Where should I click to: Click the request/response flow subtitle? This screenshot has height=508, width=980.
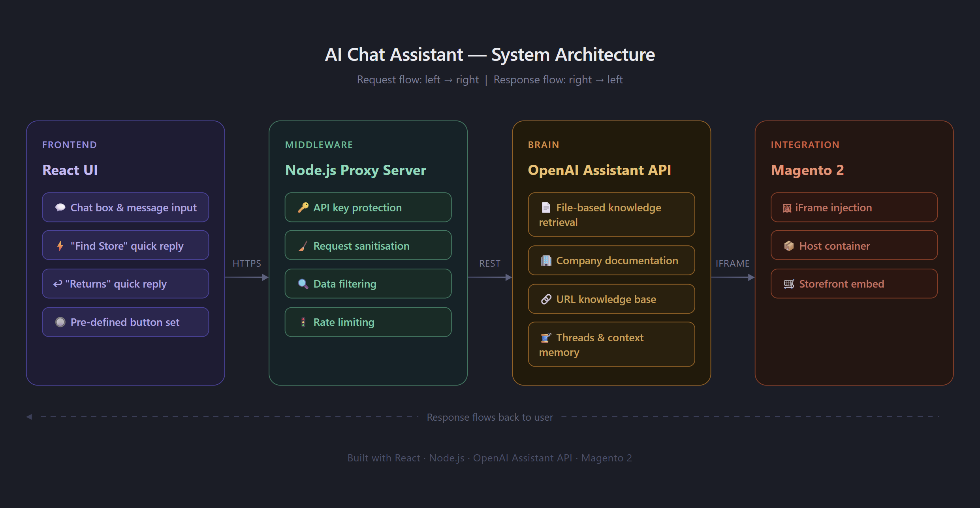[490, 80]
